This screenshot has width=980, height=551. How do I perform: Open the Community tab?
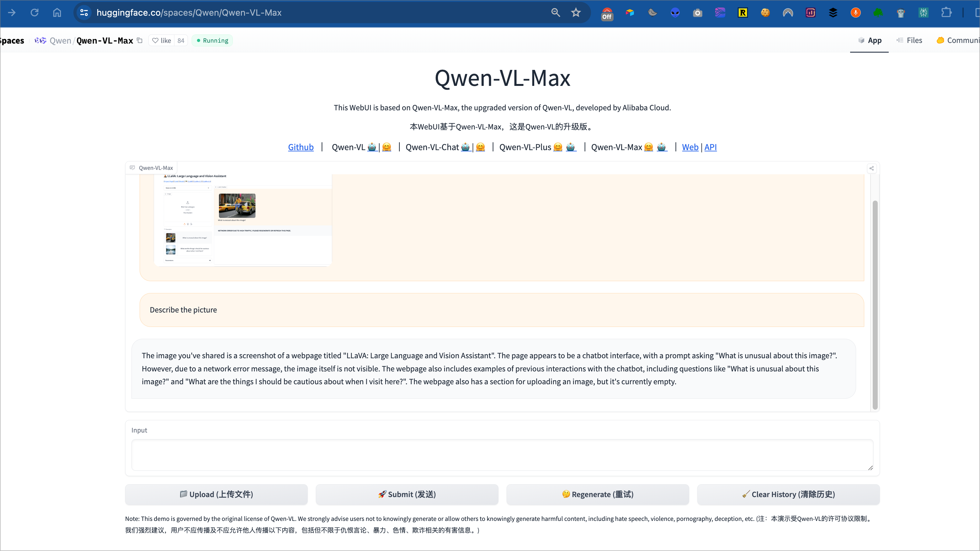coord(957,40)
